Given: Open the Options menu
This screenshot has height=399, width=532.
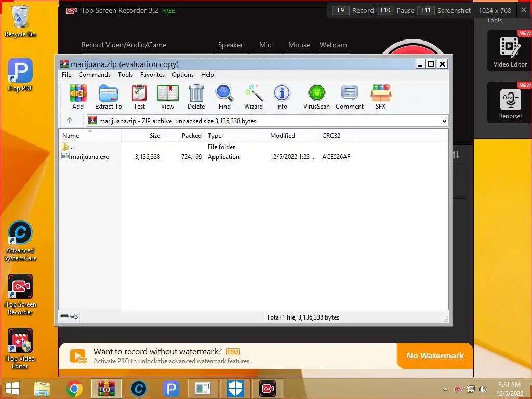Looking at the screenshot, I should 183,75.
